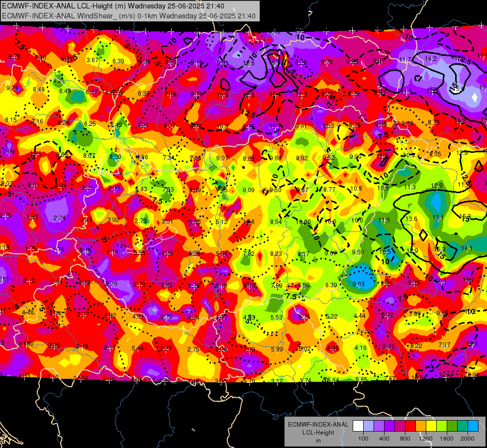Image resolution: width=487 pixels, height=448 pixels.
Task: Click the grid value 11.3
Action: (x=410, y=187)
